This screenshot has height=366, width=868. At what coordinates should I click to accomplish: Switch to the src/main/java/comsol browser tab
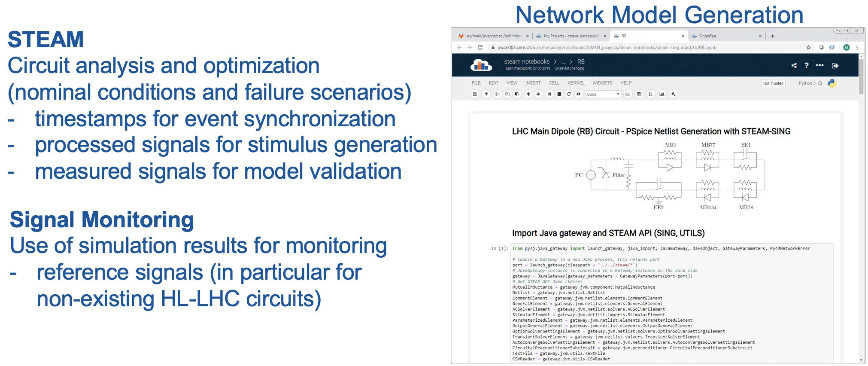point(494,36)
